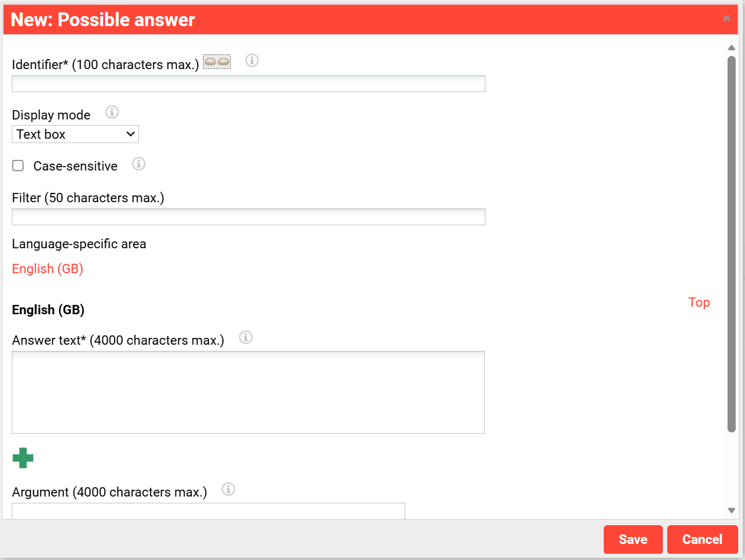Jump to English (GB) language section link

tap(47, 269)
